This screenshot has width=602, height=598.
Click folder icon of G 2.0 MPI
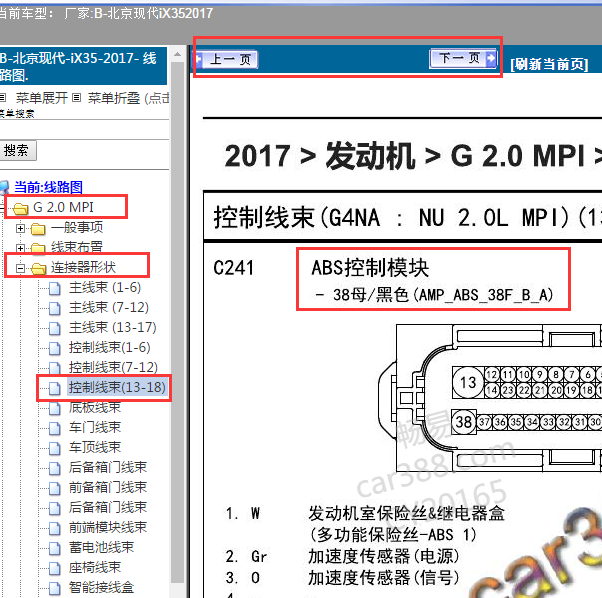[21, 208]
